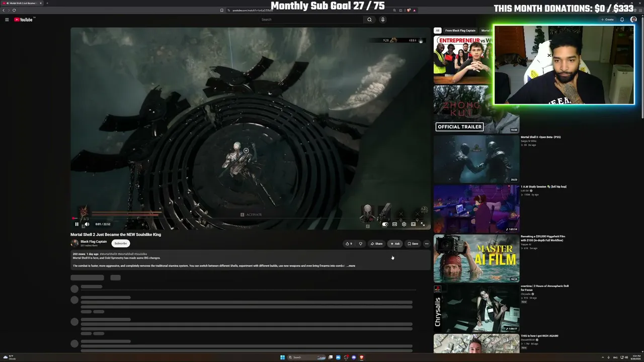644x362 pixels.
Task: Open the Entrepreneur vs video thumbnail
Action: [x=463, y=59]
